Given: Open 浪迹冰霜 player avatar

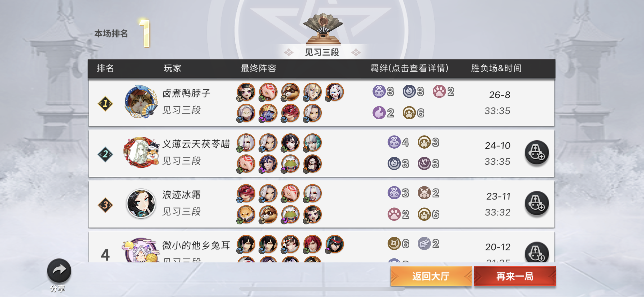Looking at the screenshot, I should point(141,203).
